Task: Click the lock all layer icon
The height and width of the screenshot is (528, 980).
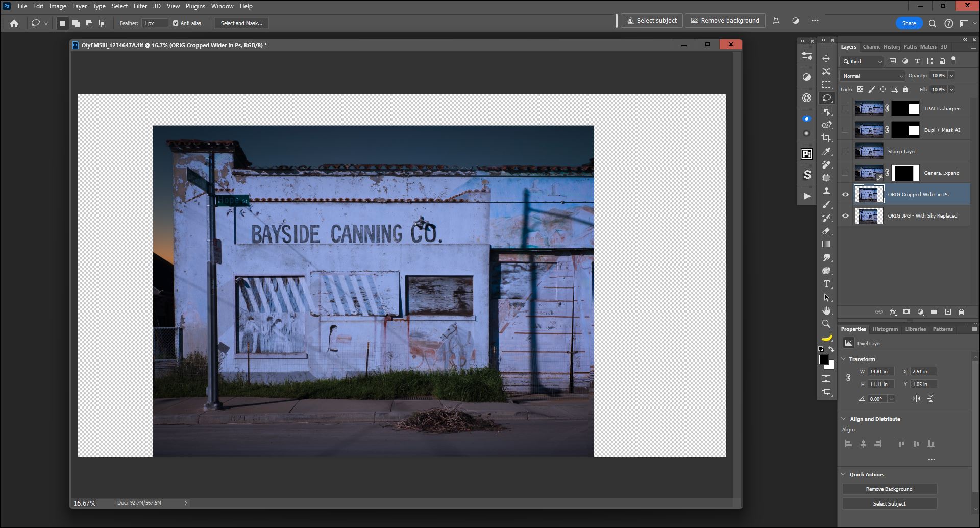Action: tap(905, 90)
